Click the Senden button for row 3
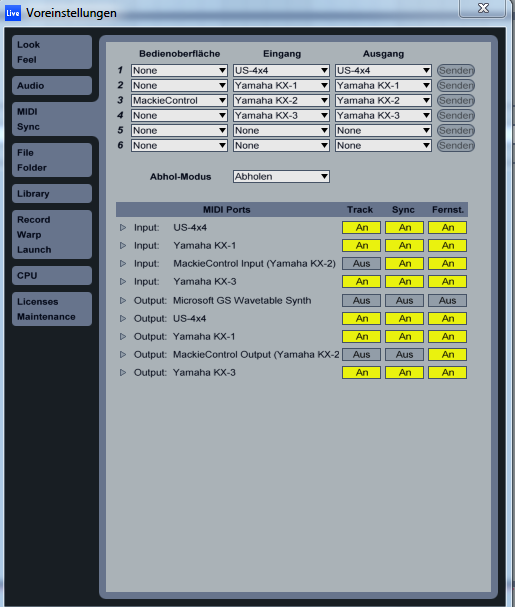Screen dimensions: 515x607 (x=456, y=101)
